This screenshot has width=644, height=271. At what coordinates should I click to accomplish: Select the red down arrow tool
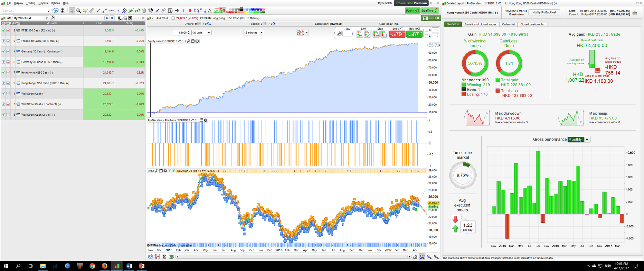(190, 11)
